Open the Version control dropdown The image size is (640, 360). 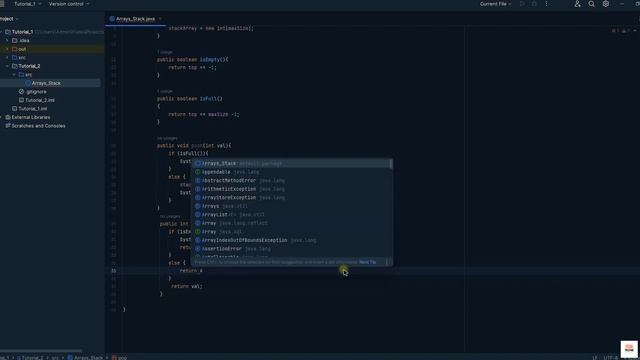69,4
